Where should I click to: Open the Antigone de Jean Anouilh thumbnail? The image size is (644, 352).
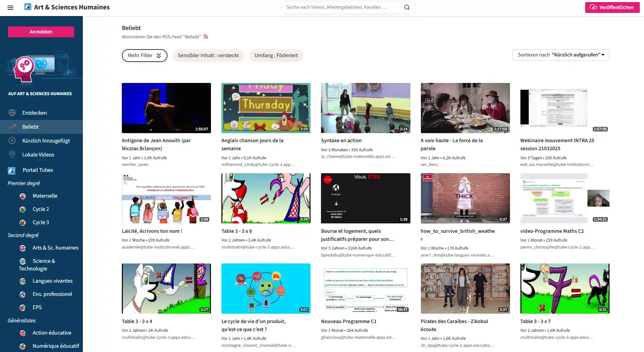tap(166, 108)
